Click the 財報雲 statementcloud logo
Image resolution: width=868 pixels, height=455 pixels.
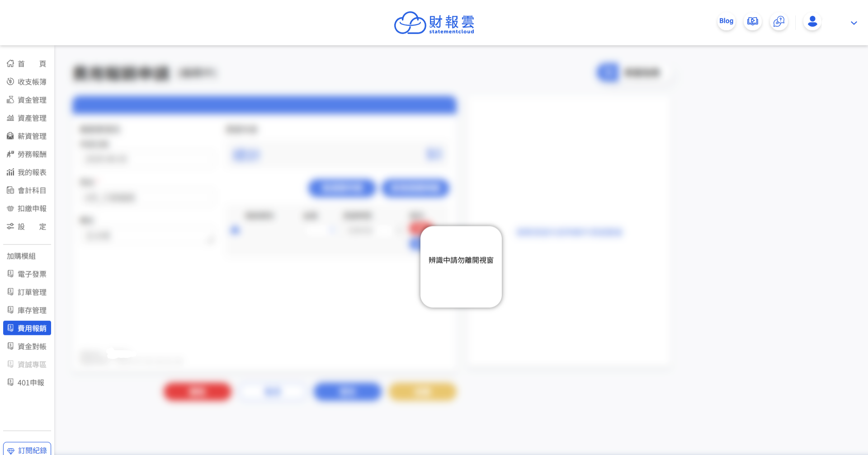(434, 23)
